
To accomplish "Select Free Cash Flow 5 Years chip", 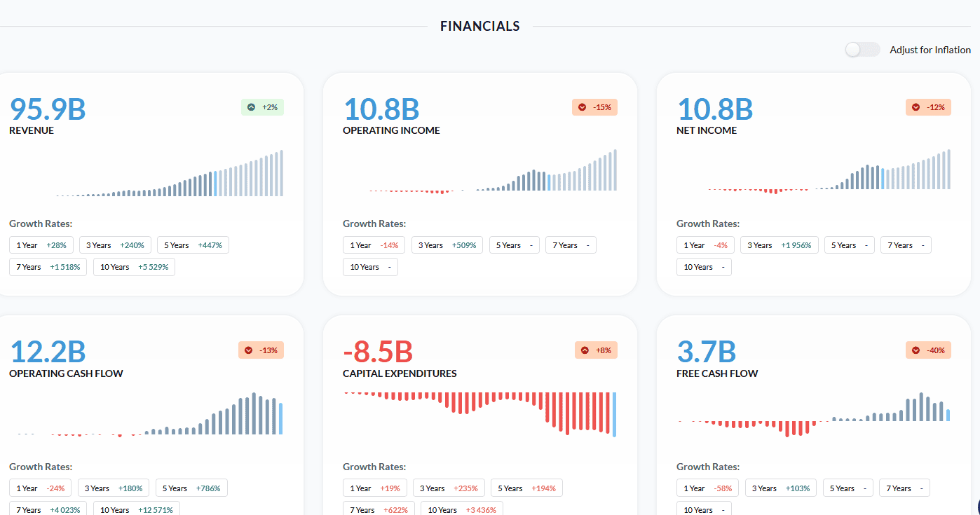I will (848, 488).
